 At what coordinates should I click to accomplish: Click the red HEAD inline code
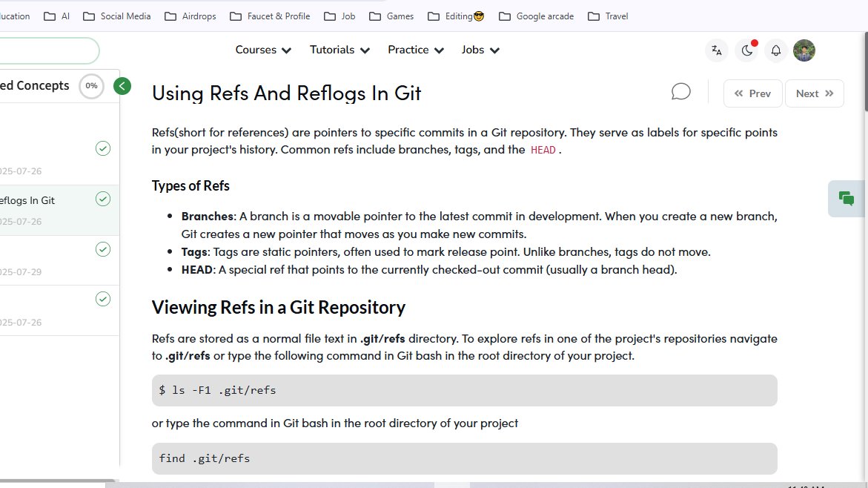click(543, 150)
